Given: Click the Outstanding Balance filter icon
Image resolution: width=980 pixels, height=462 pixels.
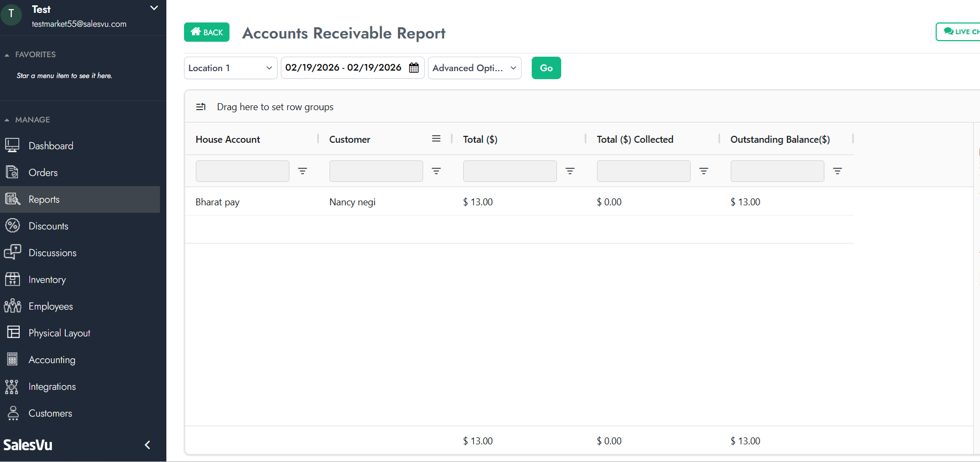Looking at the screenshot, I should tap(837, 171).
